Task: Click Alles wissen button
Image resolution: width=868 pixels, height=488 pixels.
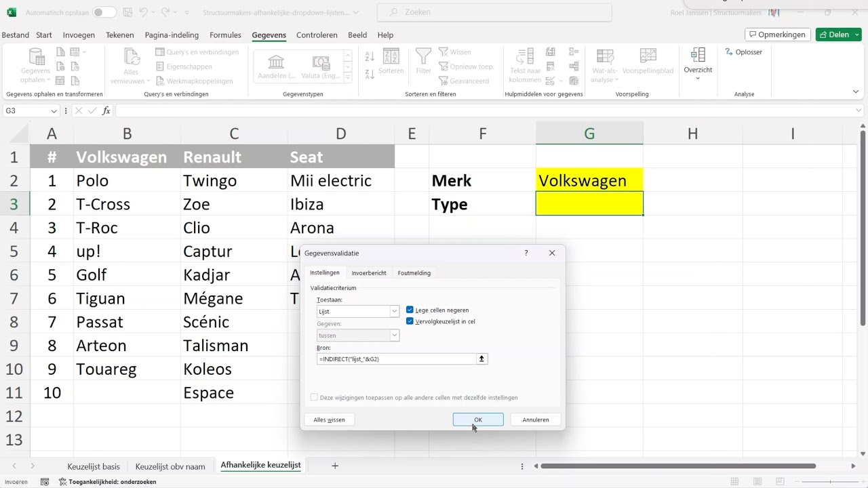Action: click(x=330, y=420)
